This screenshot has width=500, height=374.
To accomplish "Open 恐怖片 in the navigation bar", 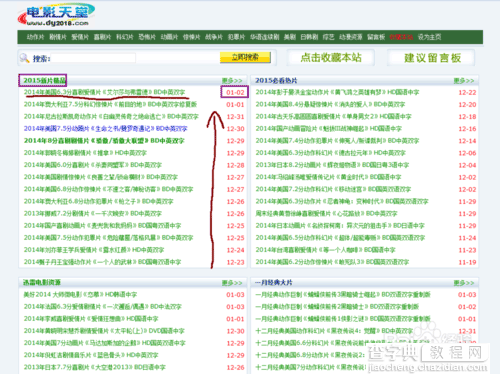I will (147, 37).
